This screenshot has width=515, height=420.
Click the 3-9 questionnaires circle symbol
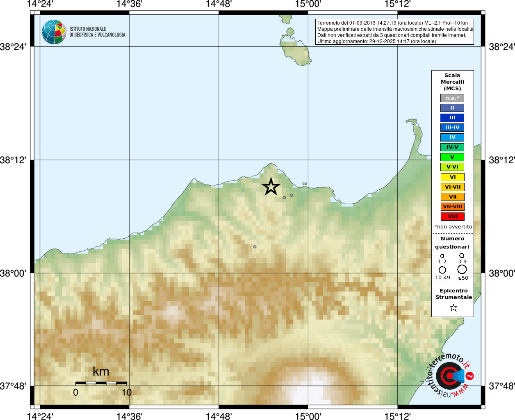point(462,256)
